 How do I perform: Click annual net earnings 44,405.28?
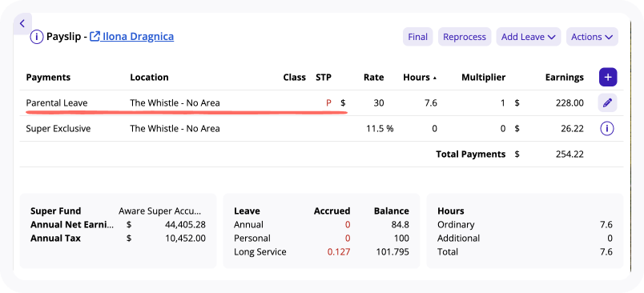pyautogui.click(x=185, y=225)
